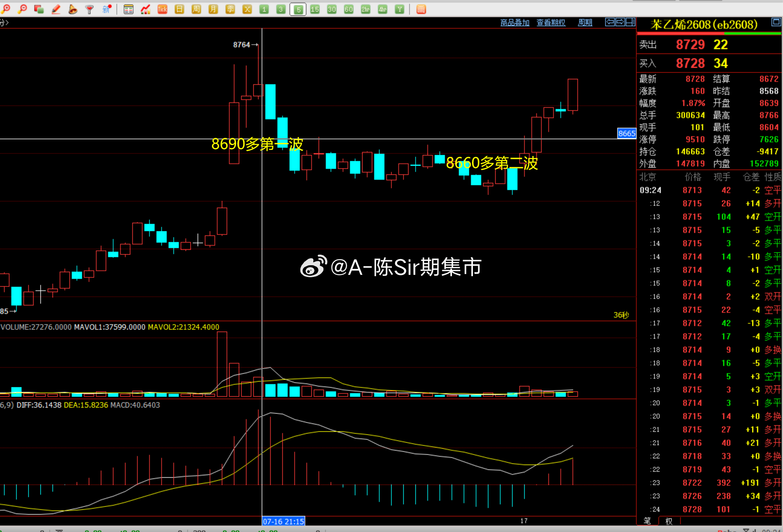783x532 pixels.
Task: Zoom out chart with minus magnifier
Action: (x=23, y=9)
